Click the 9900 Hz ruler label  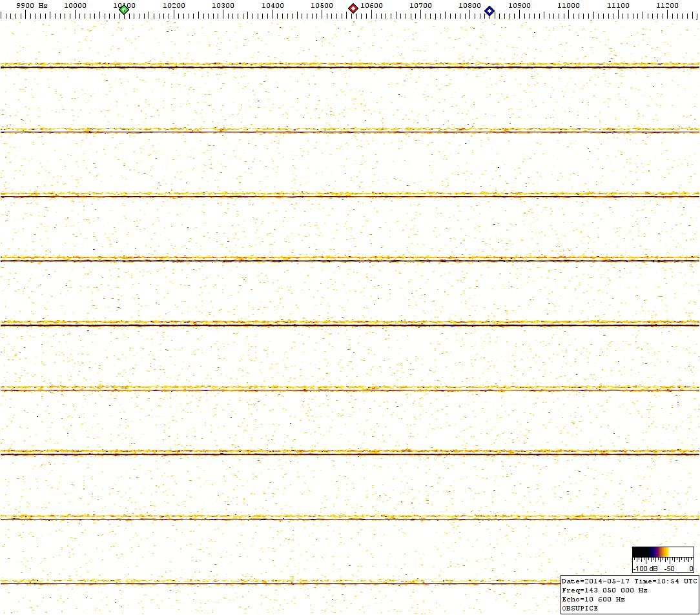pos(31,5)
